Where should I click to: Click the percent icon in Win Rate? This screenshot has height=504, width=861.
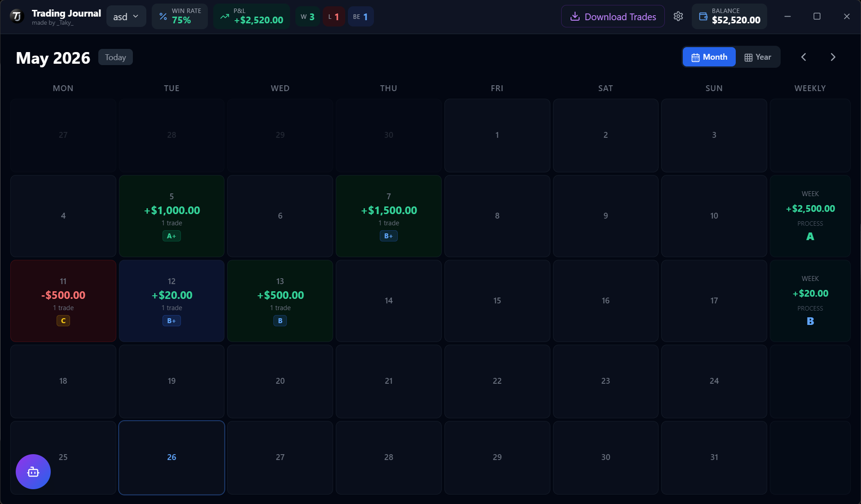pos(163,17)
